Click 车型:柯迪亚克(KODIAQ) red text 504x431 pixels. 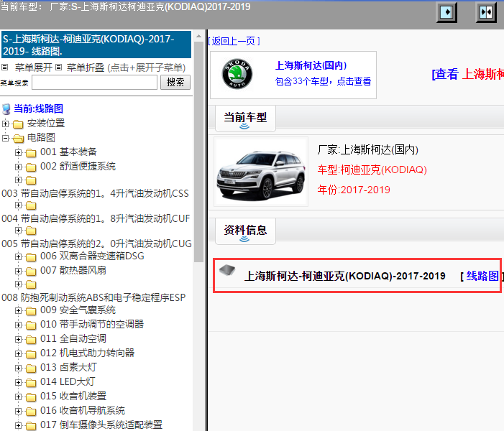372,170
